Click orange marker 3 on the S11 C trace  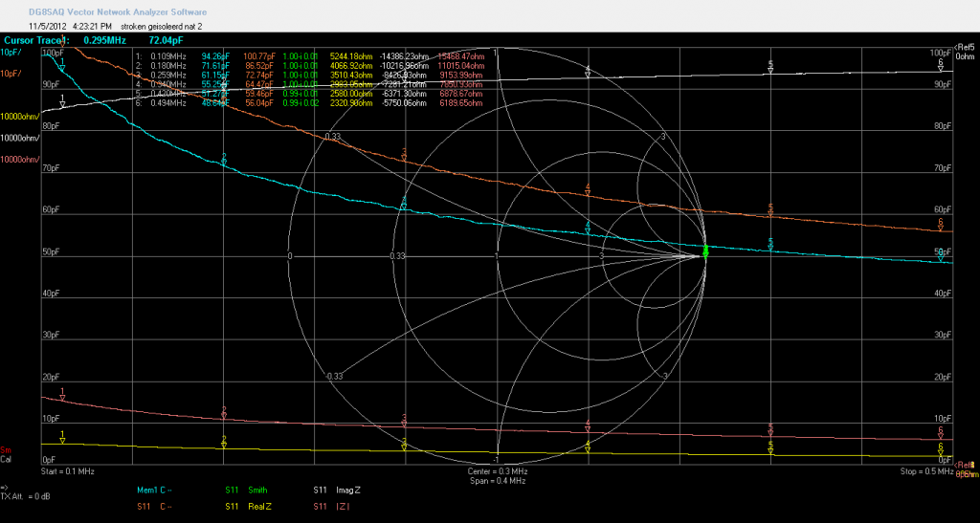(405, 155)
